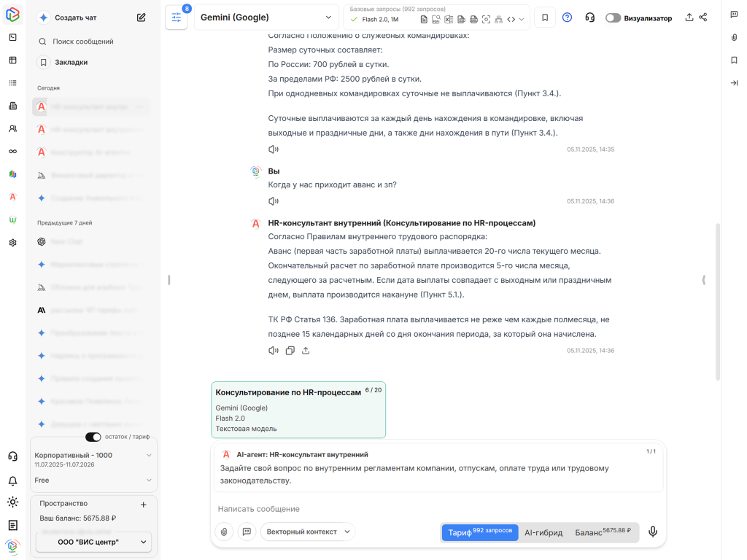The image size is (747, 560).
Task: Open the ООО "ВИС центр" organization dropdown
Action: click(x=93, y=542)
